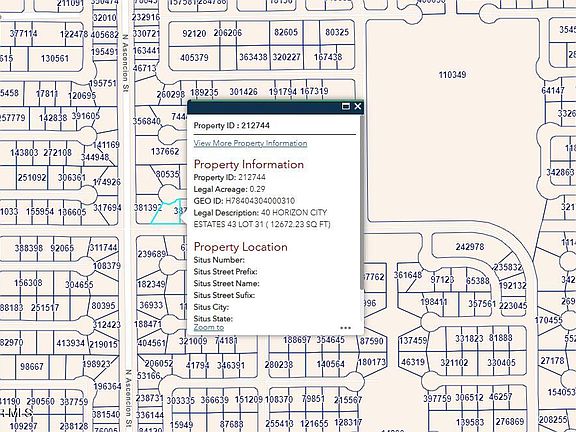Select parcel 206206
576x432 pixels.
pyautogui.click(x=228, y=33)
